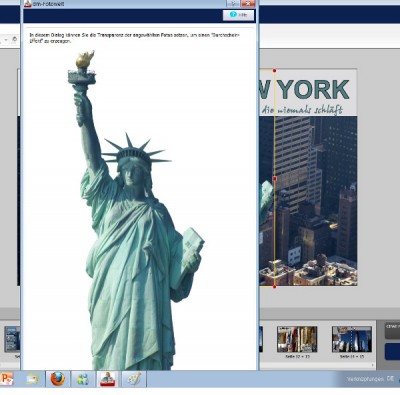The height and width of the screenshot is (395, 400).
Task: Click the top red selection handle
Action: click(274, 71)
